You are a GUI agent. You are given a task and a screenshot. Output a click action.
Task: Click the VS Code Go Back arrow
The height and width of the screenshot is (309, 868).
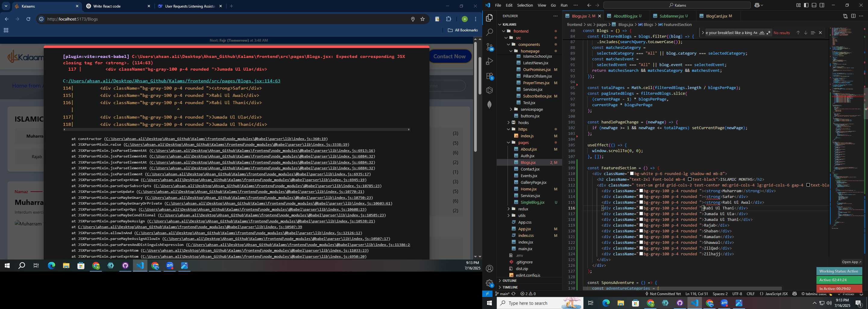tap(589, 5)
